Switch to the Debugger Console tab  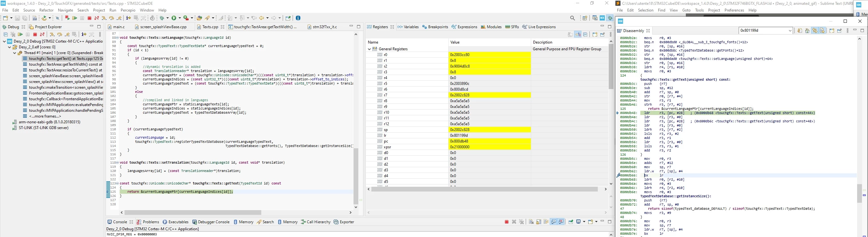[x=211, y=222]
